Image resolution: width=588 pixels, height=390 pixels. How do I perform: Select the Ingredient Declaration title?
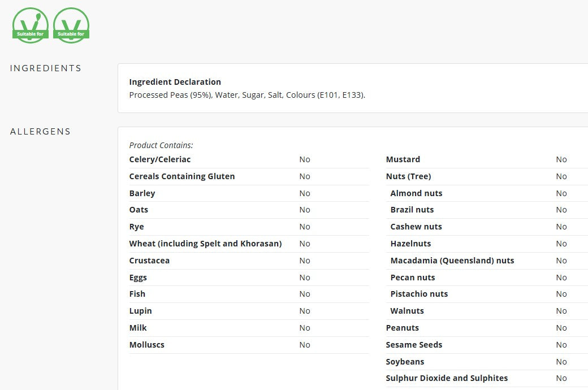tap(175, 82)
